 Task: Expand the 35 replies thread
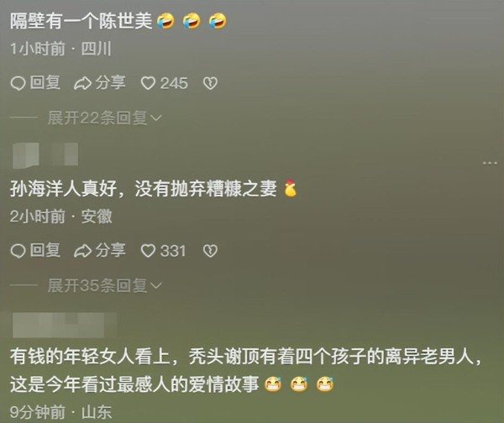point(104,285)
